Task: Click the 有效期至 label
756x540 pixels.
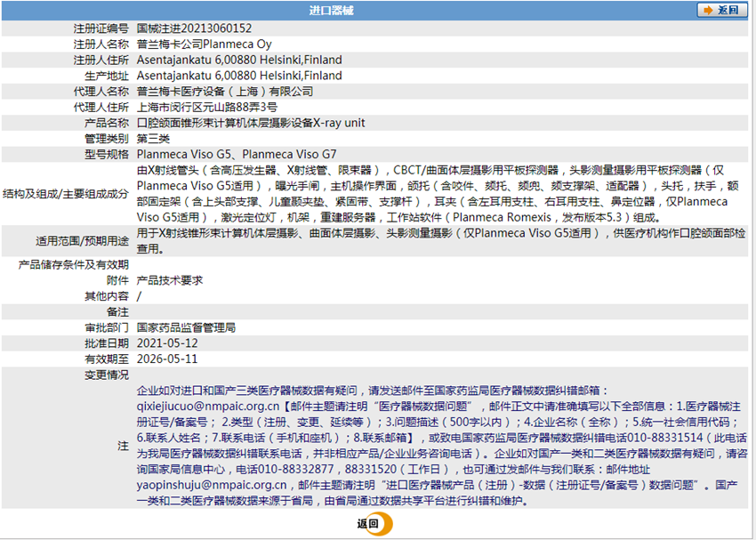Action: [x=107, y=359]
